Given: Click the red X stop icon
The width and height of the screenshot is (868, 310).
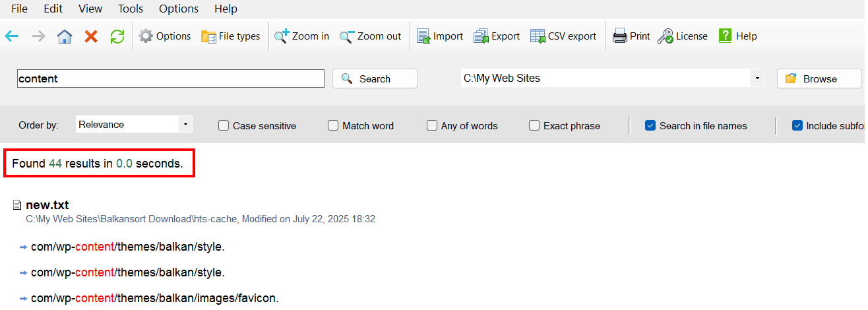Looking at the screenshot, I should pyautogui.click(x=91, y=36).
